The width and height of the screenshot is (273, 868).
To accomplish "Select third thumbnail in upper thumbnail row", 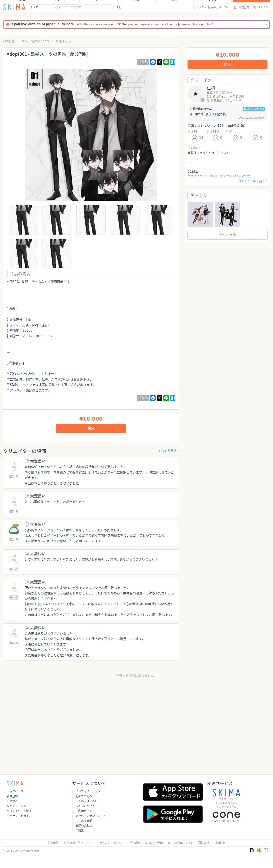I will pyautogui.click(x=91, y=220).
